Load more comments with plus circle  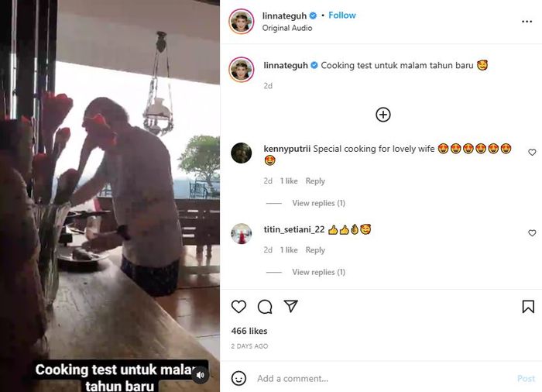[x=382, y=115]
